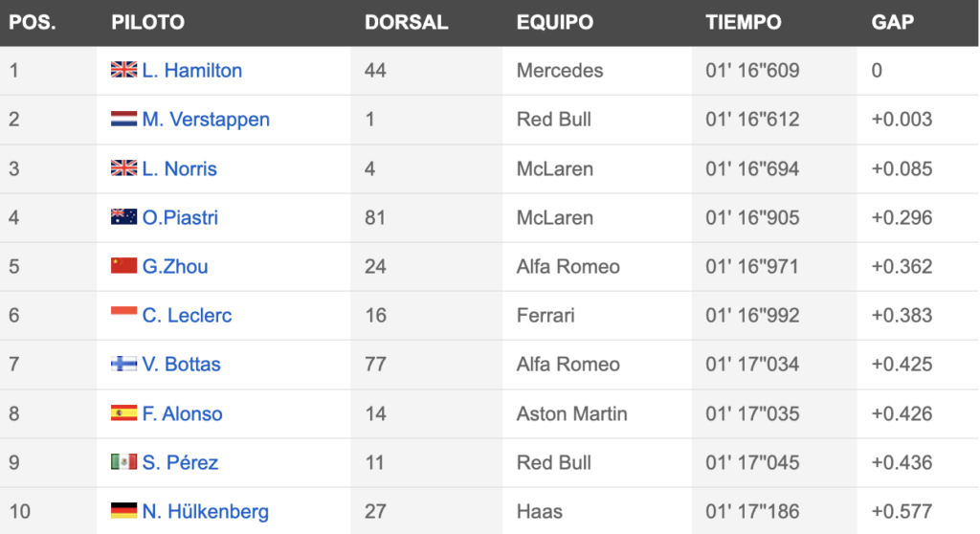
Task: Open M. Verstappen driver link
Action: coord(206,119)
